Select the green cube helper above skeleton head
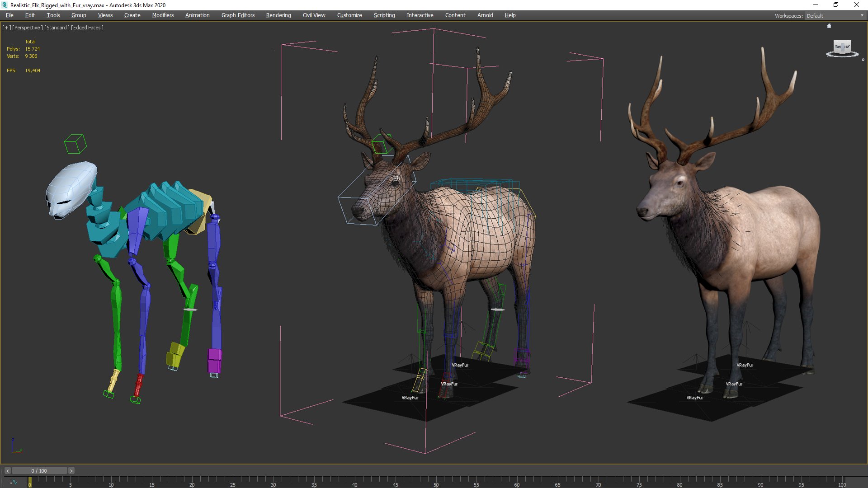Image resolution: width=868 pixels, height=488 pixels. click(x=75, y=144)
